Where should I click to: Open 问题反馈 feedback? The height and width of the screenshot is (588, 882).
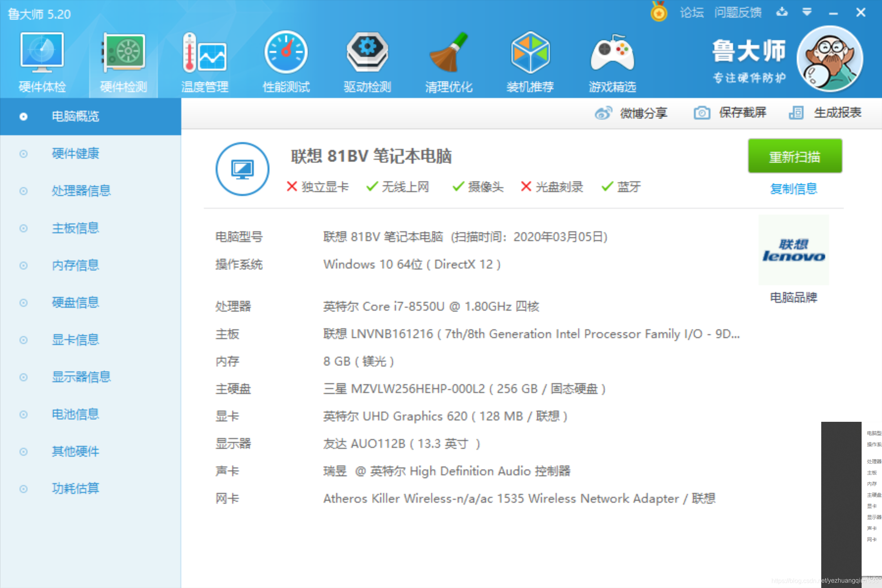tap(738, 12)
